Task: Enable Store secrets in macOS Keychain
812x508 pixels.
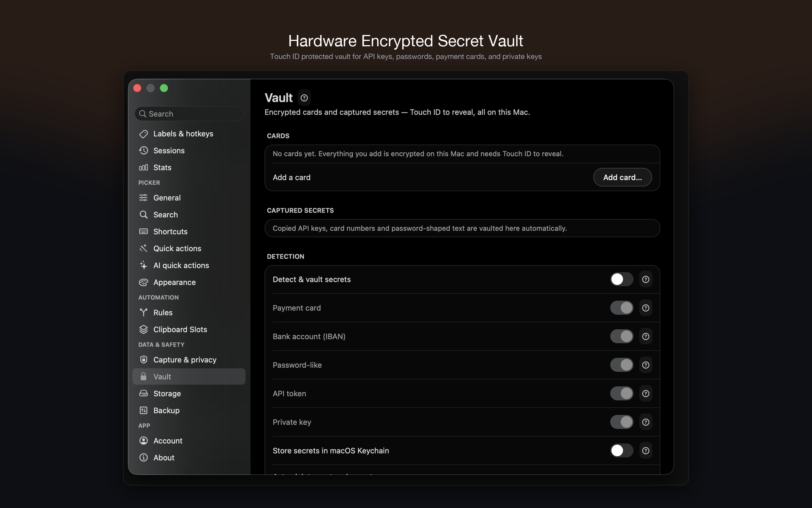Action: [621, 450]
